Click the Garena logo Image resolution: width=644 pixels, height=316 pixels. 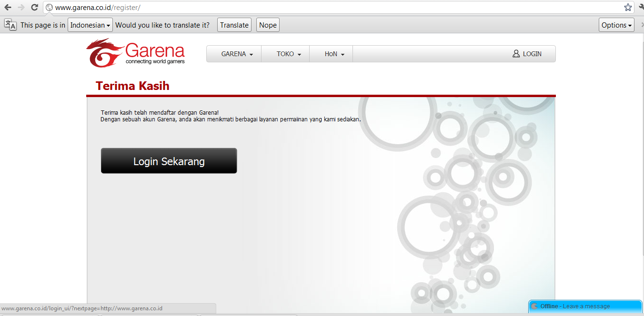(x=136, y=53)
